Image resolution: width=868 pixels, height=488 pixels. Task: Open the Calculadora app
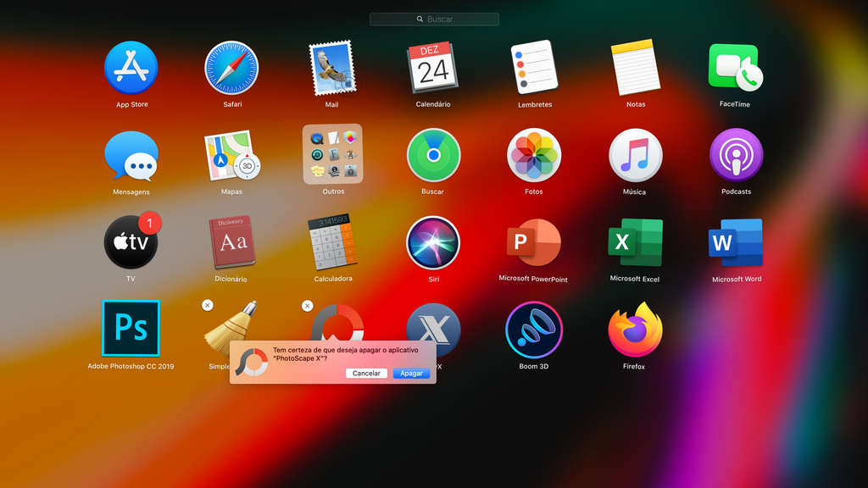pyautogui.click(x=332, y=241)
